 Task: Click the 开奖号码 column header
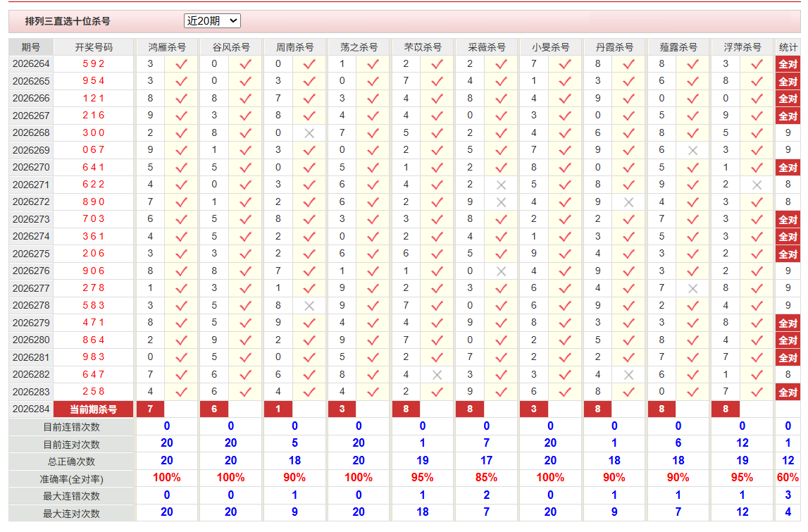click(x=93, y=47)
